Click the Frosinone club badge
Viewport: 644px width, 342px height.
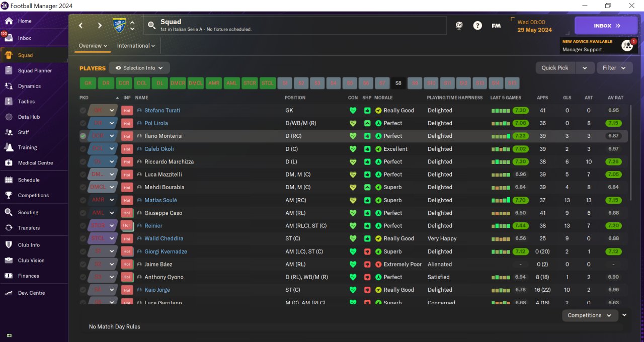click(119, 25)
